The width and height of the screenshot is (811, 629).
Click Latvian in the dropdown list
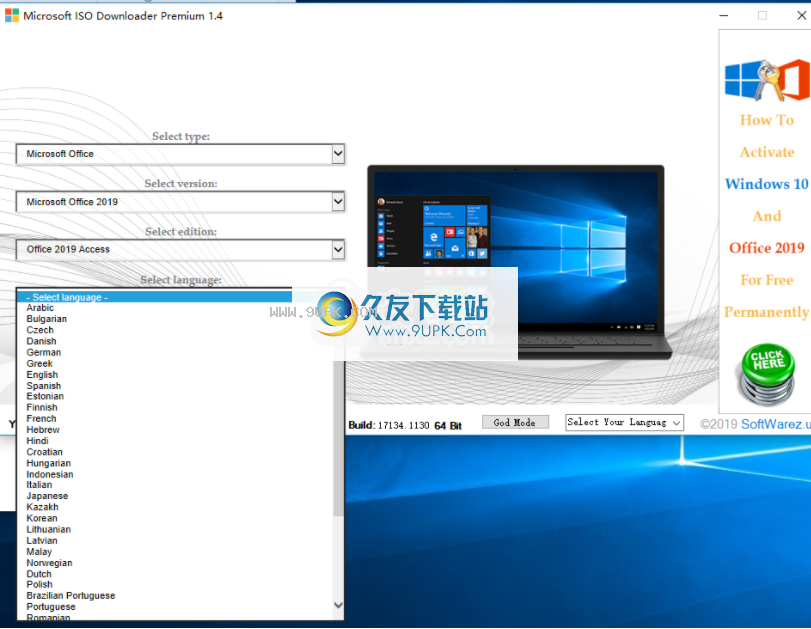pyautogui.click(x=42, y=541)
